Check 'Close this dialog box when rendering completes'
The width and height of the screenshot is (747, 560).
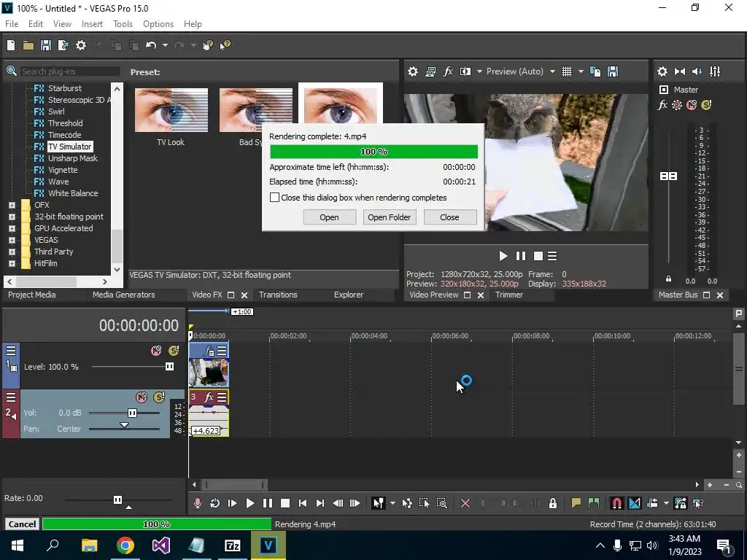pyautogui.click(x=274, y=197)
